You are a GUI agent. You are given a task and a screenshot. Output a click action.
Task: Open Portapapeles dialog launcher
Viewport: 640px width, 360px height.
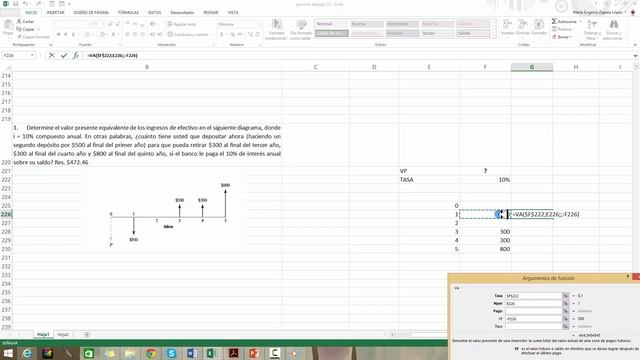51,44
